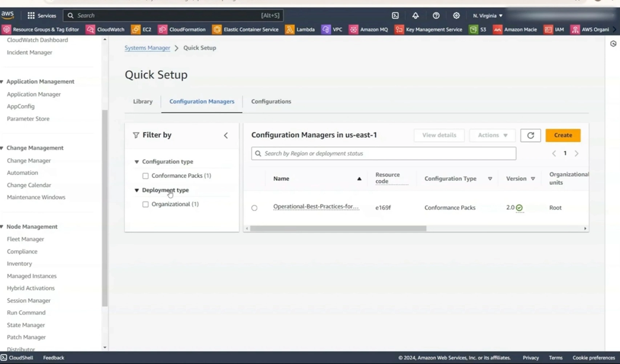Select the Operational-Best-Practices row radio button
620x364 pixels.
point(254,208)
